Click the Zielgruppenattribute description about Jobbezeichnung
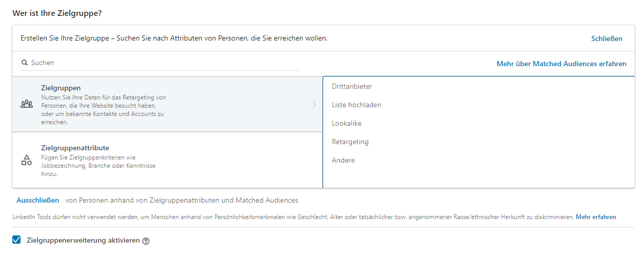This screenshot has height=257, width=644. coord(98,166)
